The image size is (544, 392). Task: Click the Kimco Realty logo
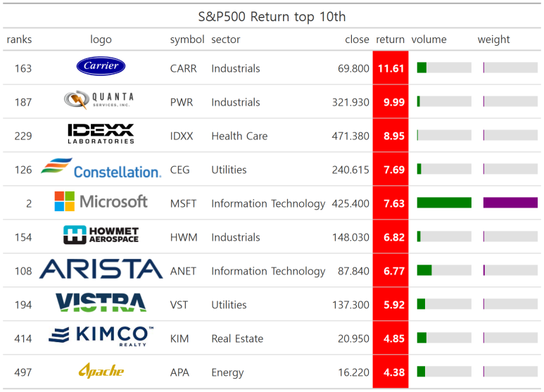click(x=101, y=336)
